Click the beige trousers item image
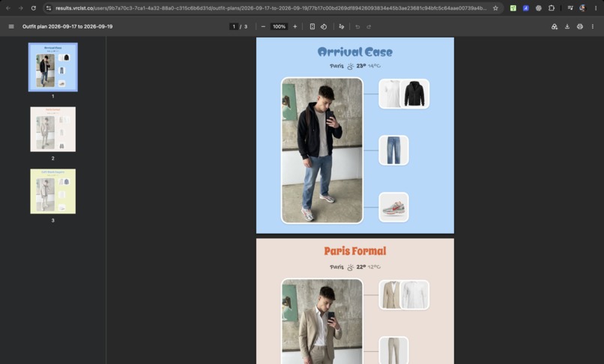Image resolution: width=604 pixels, height=364 pixels. [x=393, y=351]
